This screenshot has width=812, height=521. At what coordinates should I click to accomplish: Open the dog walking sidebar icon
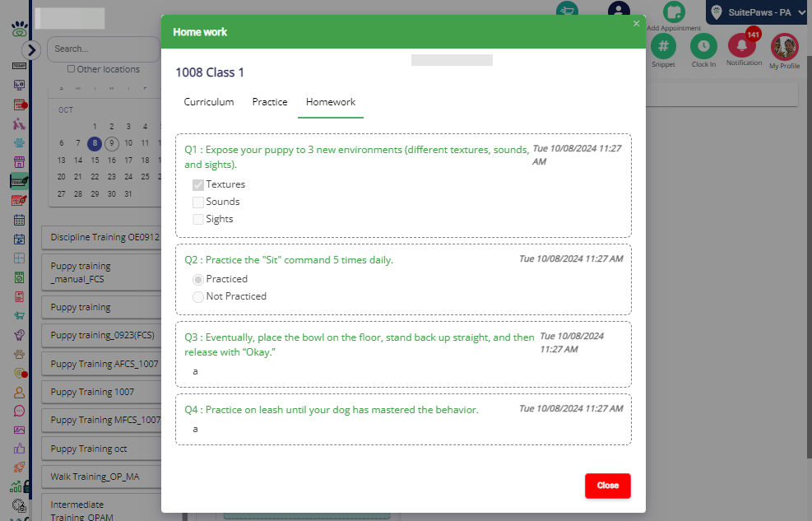pyautogui.click(x=19, y=123)
